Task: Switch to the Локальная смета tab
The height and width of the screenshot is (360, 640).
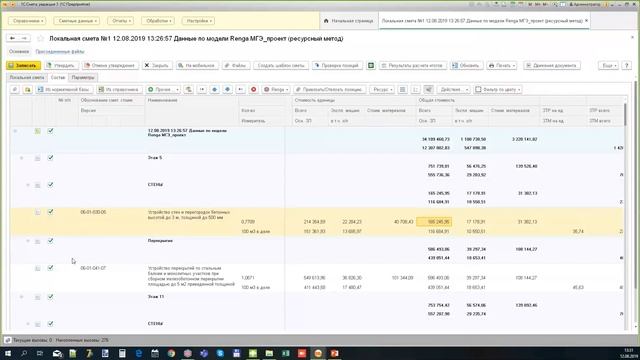Action: (27, 77)
